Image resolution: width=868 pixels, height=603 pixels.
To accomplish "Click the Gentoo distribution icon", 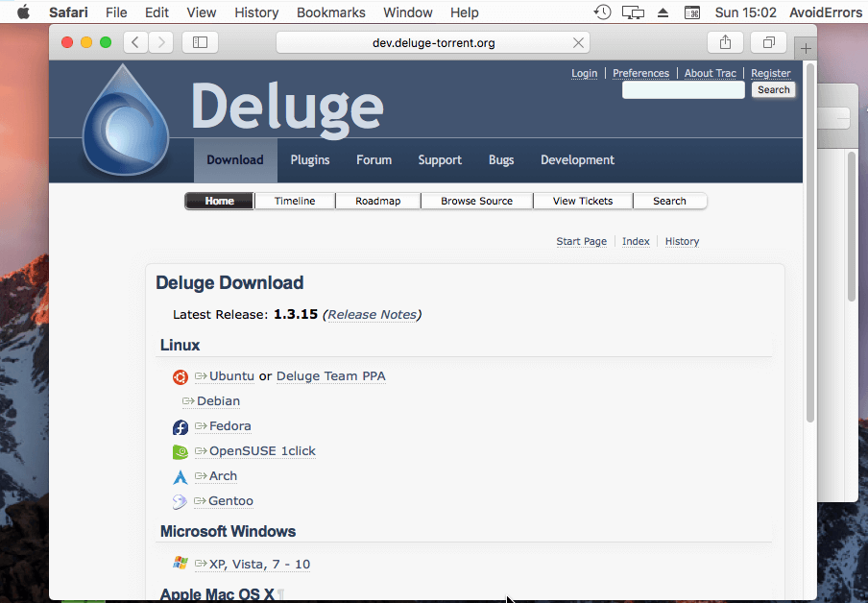I will tap(180, 501).
